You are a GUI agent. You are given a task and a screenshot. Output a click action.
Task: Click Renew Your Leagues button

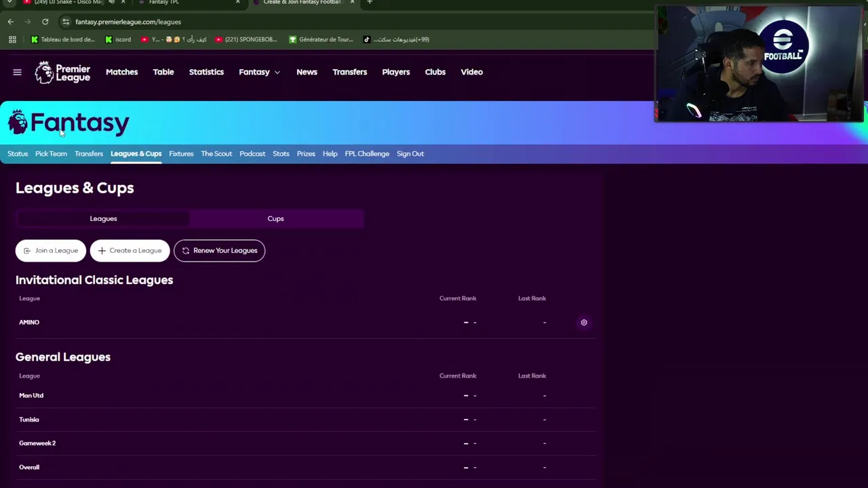click(x=219, y=251)
